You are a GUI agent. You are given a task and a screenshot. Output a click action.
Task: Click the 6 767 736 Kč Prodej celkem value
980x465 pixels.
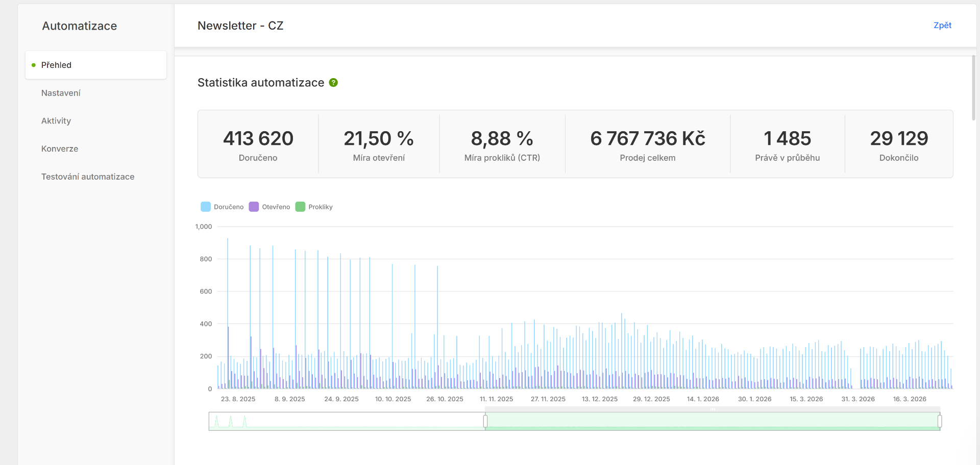648,138
